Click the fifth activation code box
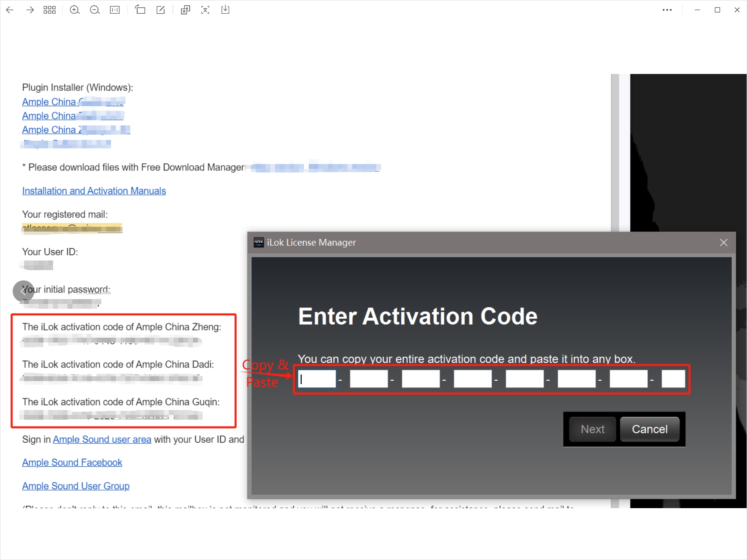747x560 pixels. point(525,379)
